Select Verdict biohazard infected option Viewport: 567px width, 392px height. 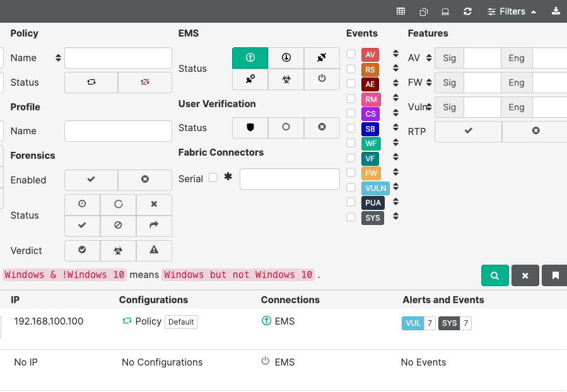(x=118, y=250)
